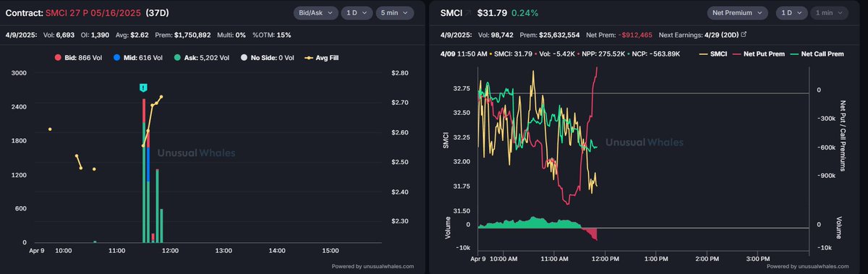The image size is (868, 274).
Task: Click the teal info marker above volume bar
Action: pos(143,87)
